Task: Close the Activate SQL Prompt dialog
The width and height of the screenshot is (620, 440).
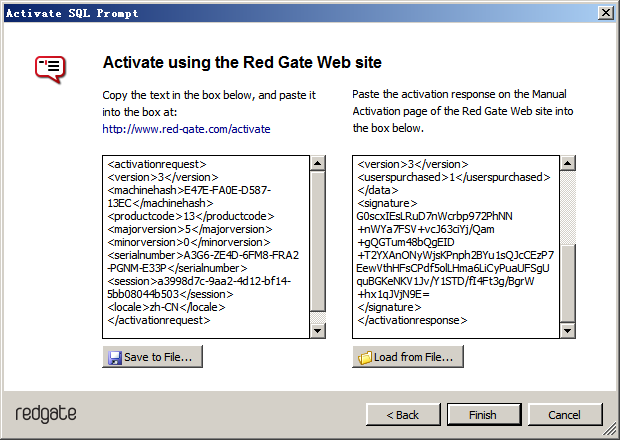Action: 606,13
